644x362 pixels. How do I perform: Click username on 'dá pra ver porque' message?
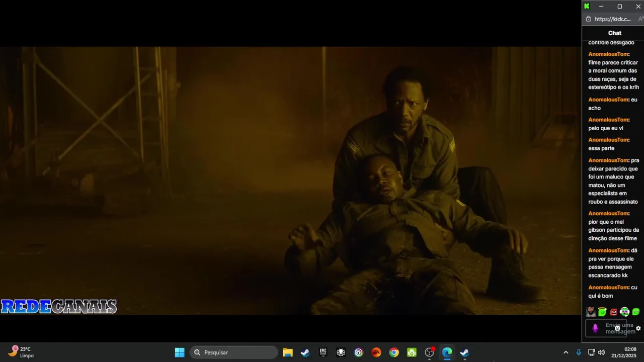[608, 250]
